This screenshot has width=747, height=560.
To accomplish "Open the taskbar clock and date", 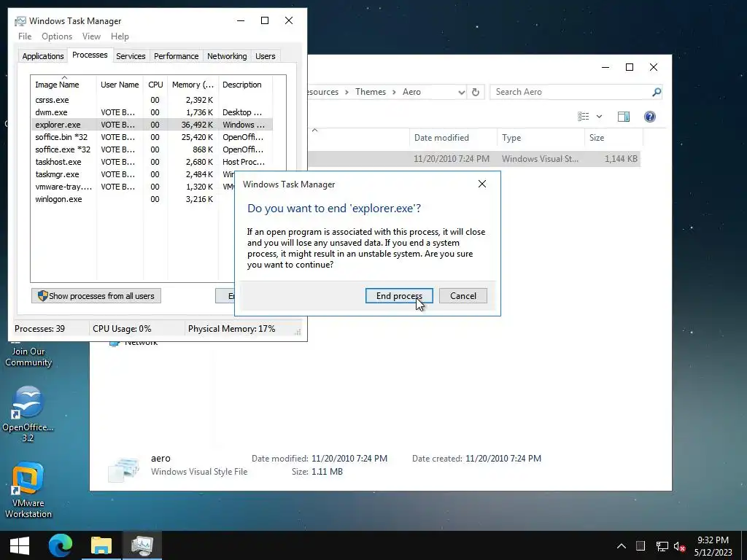I will coord(713,546).
